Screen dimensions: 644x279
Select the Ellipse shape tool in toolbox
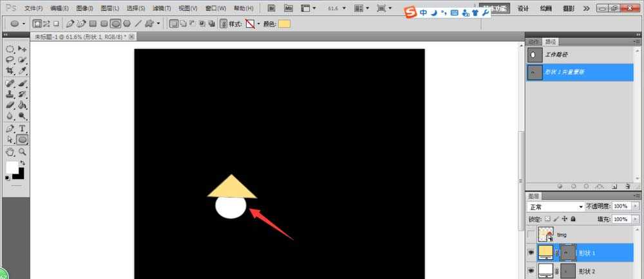23,139
